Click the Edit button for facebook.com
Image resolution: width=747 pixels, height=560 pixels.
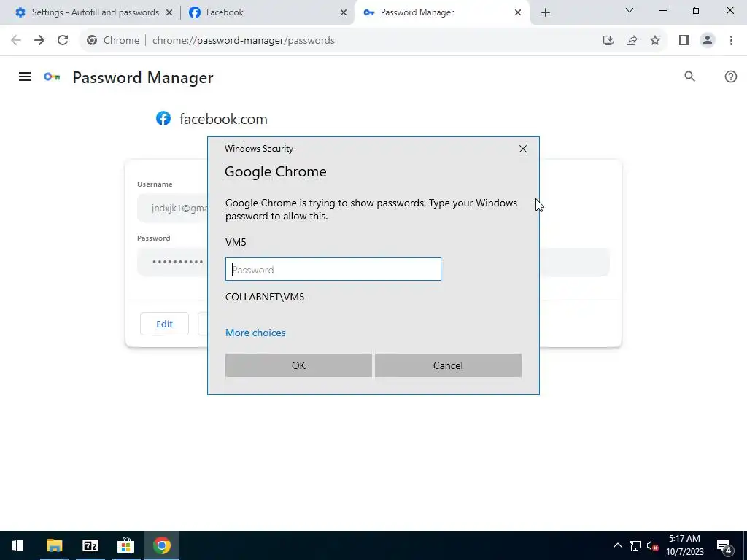(x=164, y=324)
